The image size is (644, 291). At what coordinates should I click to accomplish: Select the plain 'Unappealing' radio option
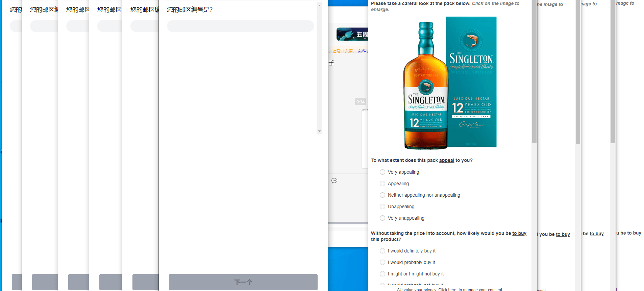click(382, 207)
